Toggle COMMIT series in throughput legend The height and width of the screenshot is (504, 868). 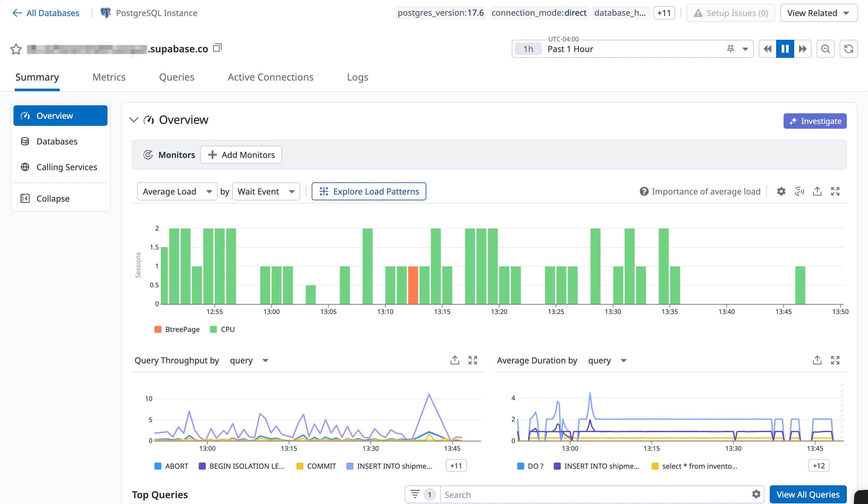coord(316,466)
